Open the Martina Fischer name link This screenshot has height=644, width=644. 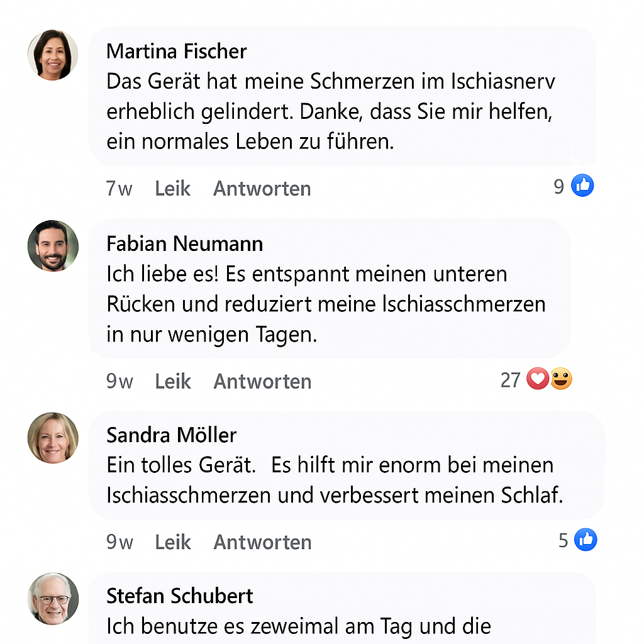point(177,51)
